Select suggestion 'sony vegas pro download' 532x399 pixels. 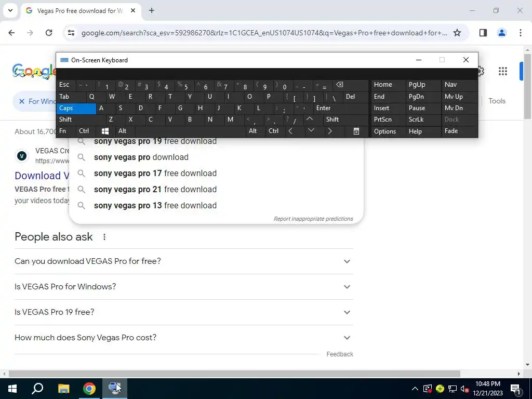216,157
